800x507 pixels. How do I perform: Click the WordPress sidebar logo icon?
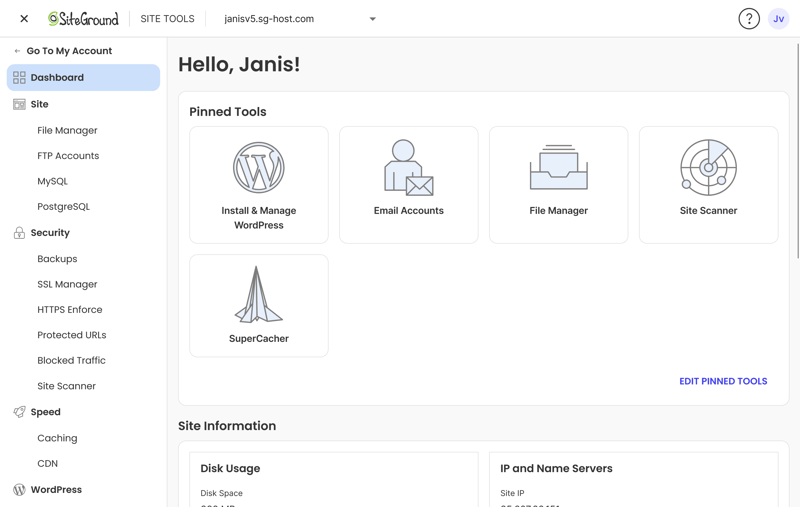click(x=19, y=490)
